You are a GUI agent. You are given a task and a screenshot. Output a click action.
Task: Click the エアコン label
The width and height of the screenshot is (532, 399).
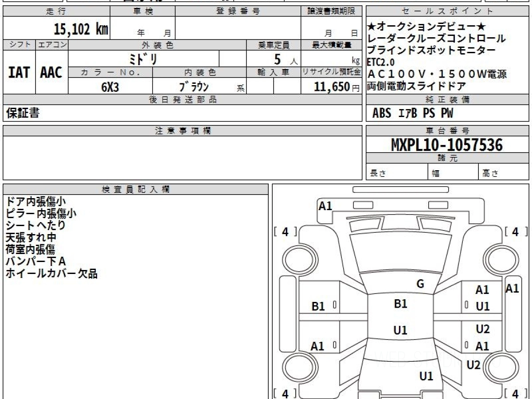[x=52, y=45]
